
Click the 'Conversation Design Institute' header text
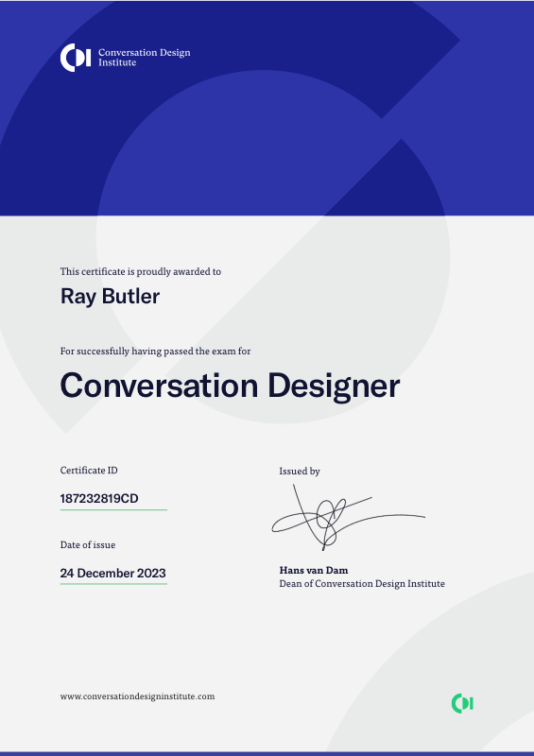tap(145, 58)
